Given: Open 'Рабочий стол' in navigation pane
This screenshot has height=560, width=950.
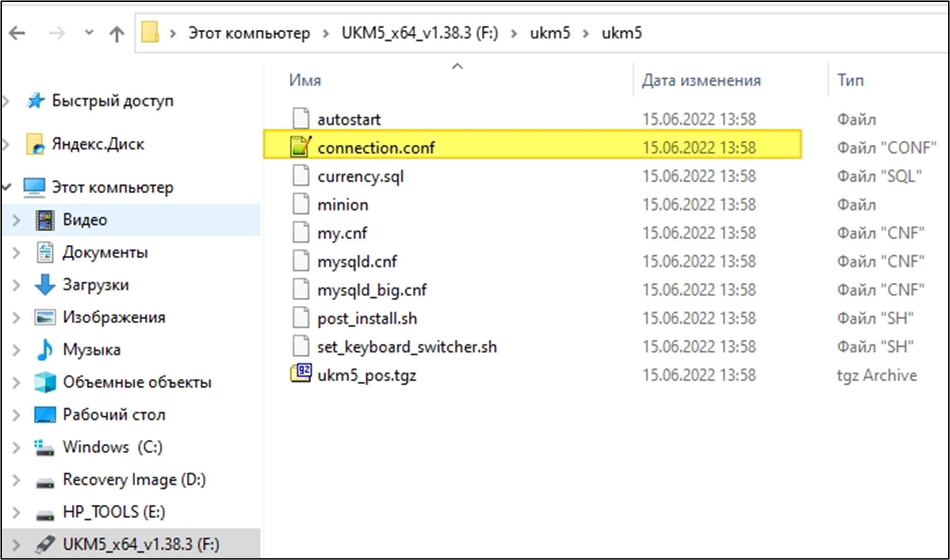Looking at the screenshot, I should [x=114, y=415].
